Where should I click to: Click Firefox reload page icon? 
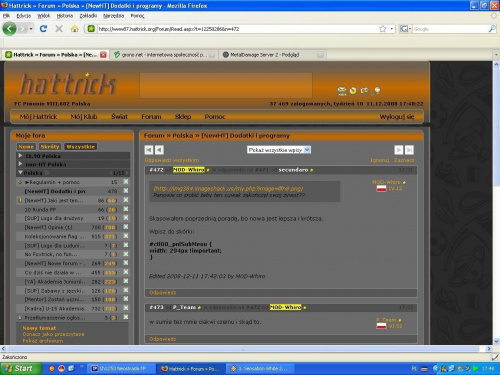coord(43,29)
